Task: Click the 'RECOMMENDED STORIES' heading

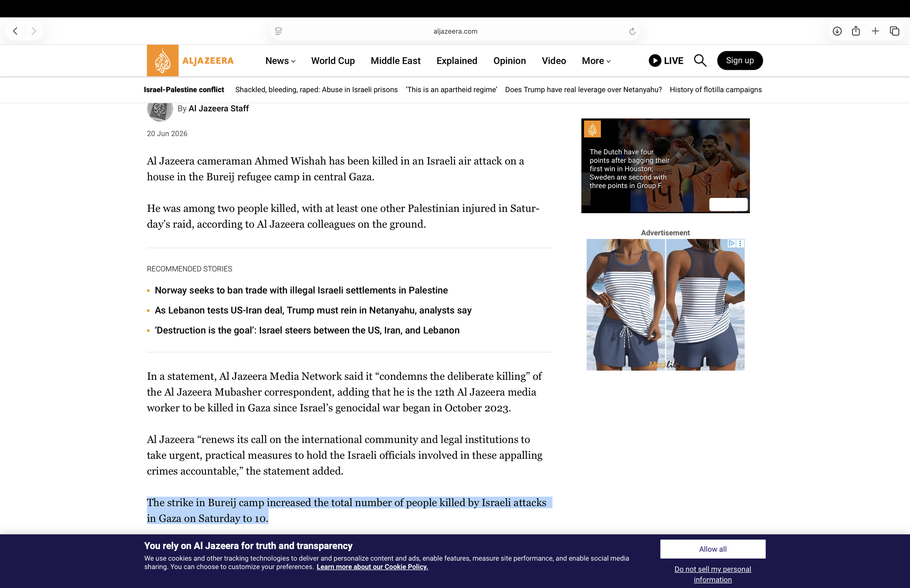Action: (189, 269)
